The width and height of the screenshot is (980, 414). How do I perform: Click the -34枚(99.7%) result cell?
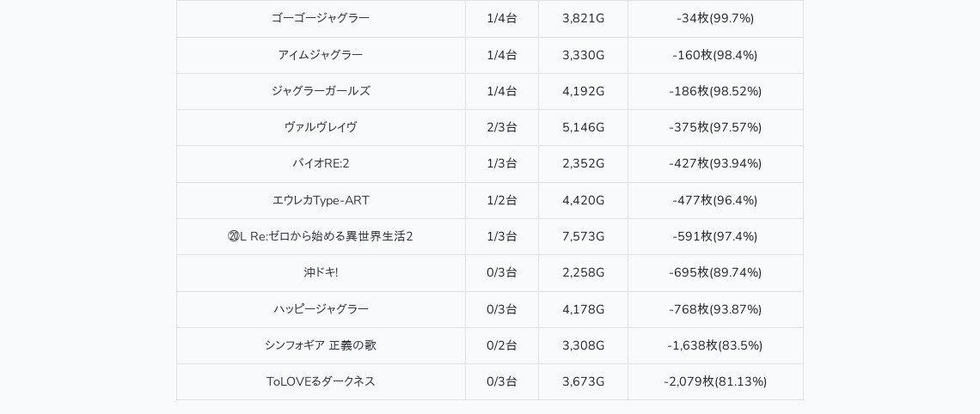point(715,18)
